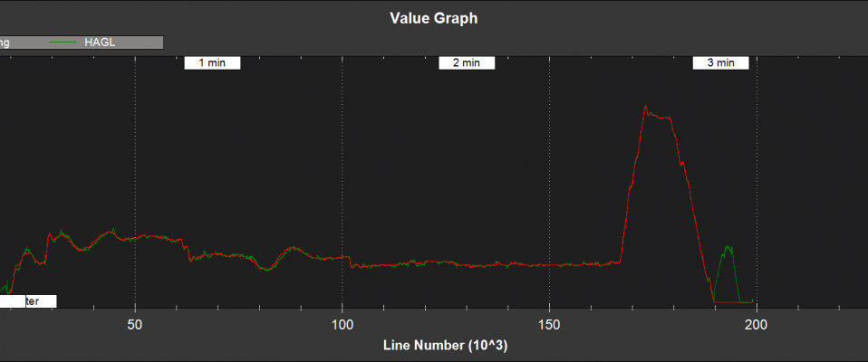Click the white label ending in 'ter'
Viewport: 868px width, 362px height.
pos(32,301)
